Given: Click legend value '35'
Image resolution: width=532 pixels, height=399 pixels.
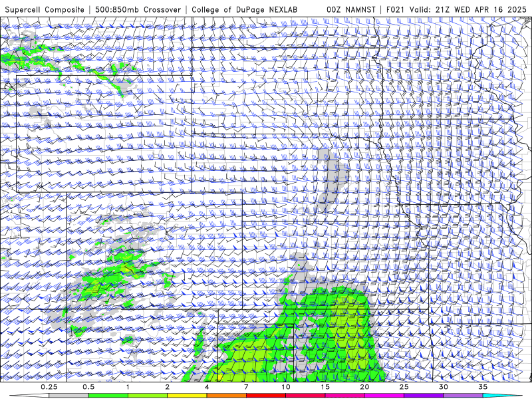Looking at the screenshot, I should click(x=483, y=387).
